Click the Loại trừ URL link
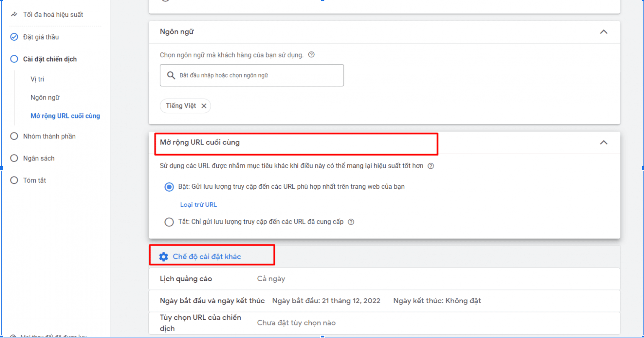 [x=198, y=205]
